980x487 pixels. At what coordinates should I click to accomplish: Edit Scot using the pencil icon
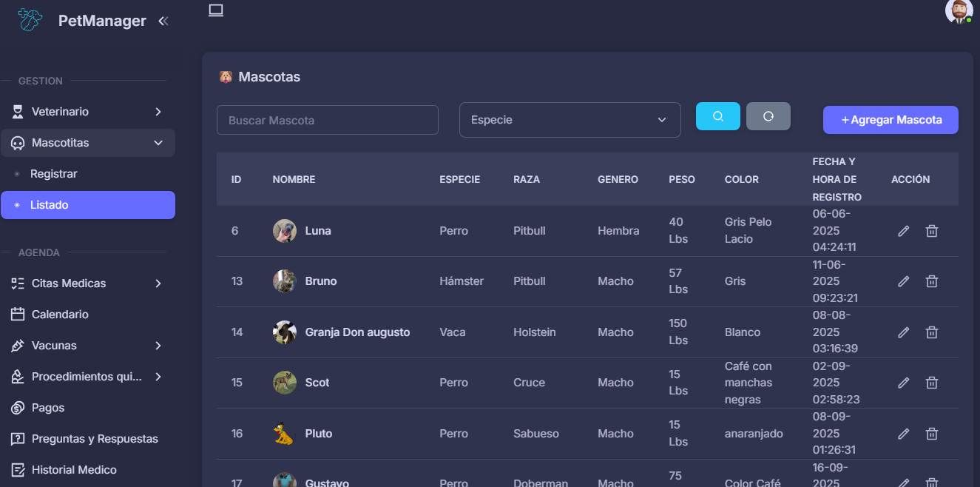coord(903,383)
